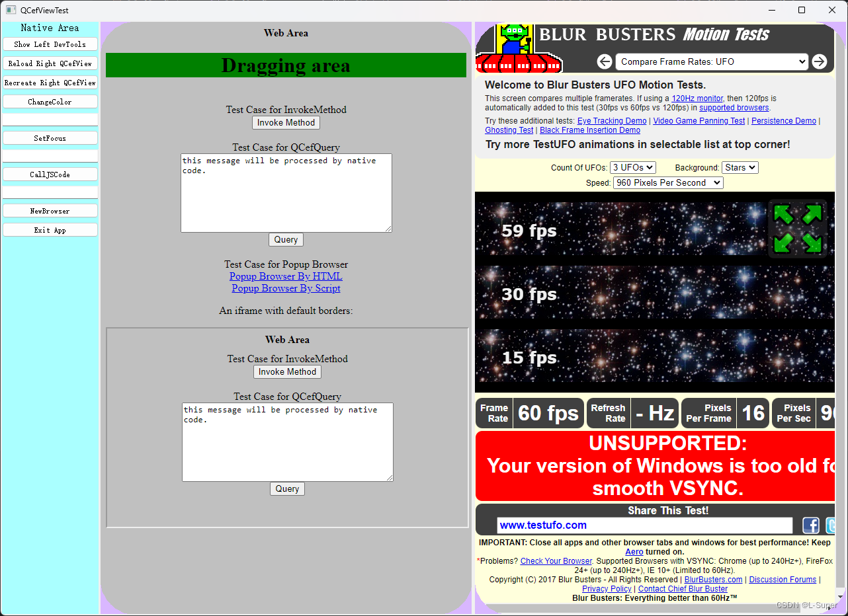Image resolution: width=848 pixels, height=616 pixels.
Task: Click the 60 fps Frame Rate readout
Action: pos(530,413)
